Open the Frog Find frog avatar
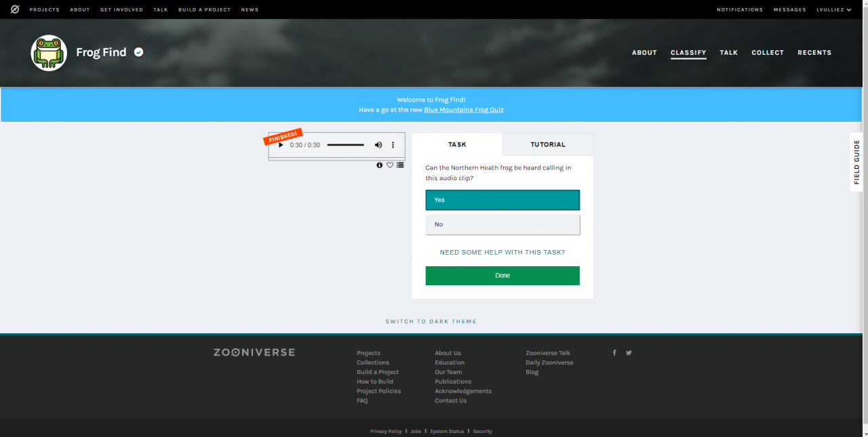Screen dimensions: 868x437 click(x=49, y=53)
